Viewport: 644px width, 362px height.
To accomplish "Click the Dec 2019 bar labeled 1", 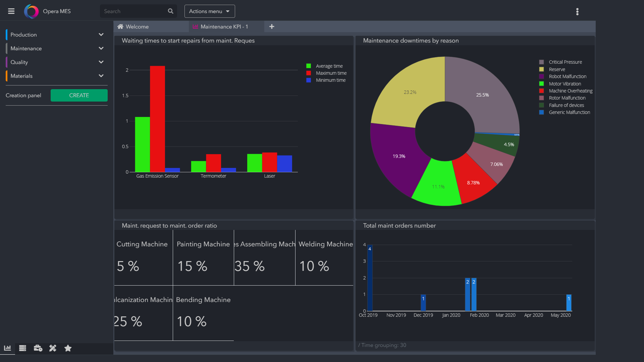I will tap(423, 303).
